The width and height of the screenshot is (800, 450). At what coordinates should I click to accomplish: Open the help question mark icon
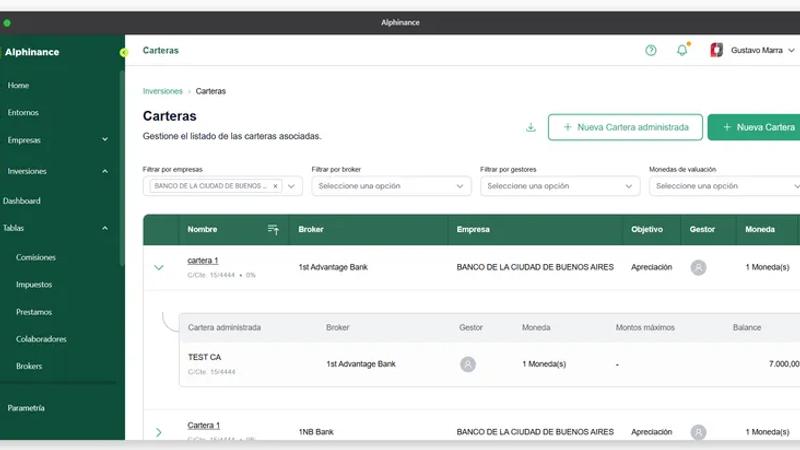click(651, 50)
